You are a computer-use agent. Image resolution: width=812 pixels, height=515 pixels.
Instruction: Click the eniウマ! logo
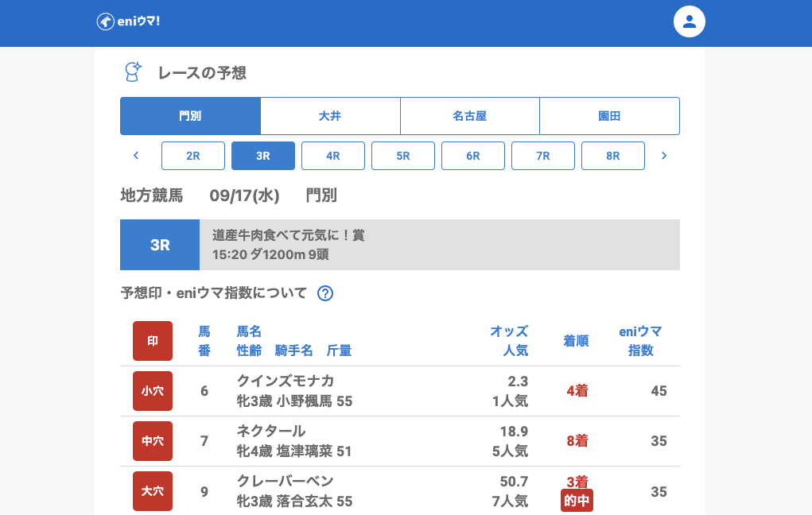point(129,21)
